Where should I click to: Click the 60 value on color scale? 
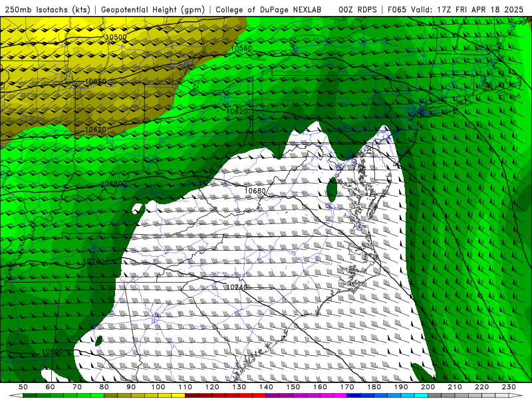50,387
